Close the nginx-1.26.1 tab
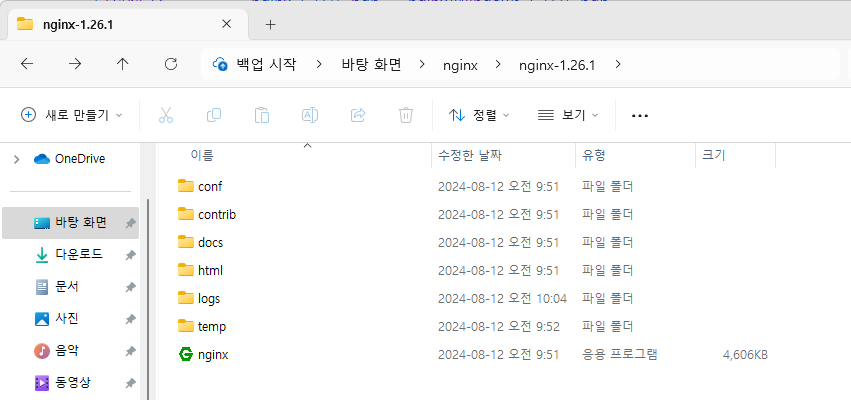Screen dimensions: 851x400 pos(227,24)
